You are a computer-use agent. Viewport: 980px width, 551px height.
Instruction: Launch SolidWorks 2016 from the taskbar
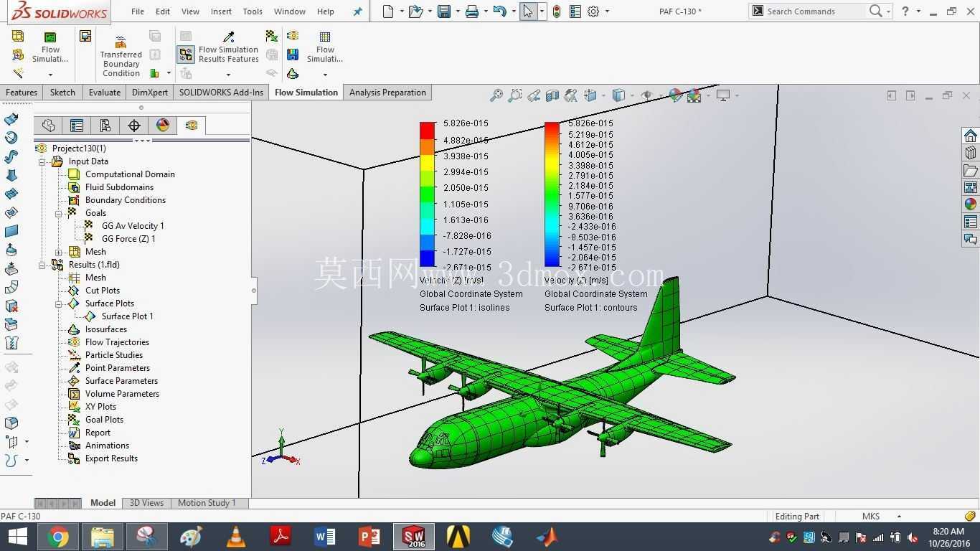coord(414,537)
